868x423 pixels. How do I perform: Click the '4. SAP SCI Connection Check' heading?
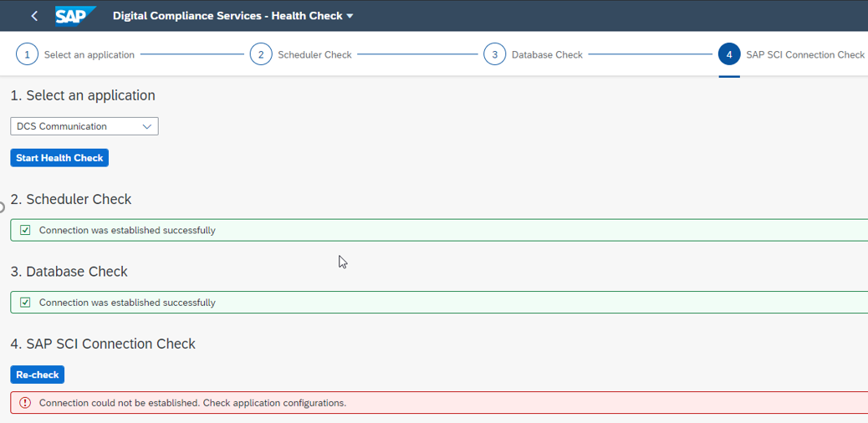[x=103, y=344]
